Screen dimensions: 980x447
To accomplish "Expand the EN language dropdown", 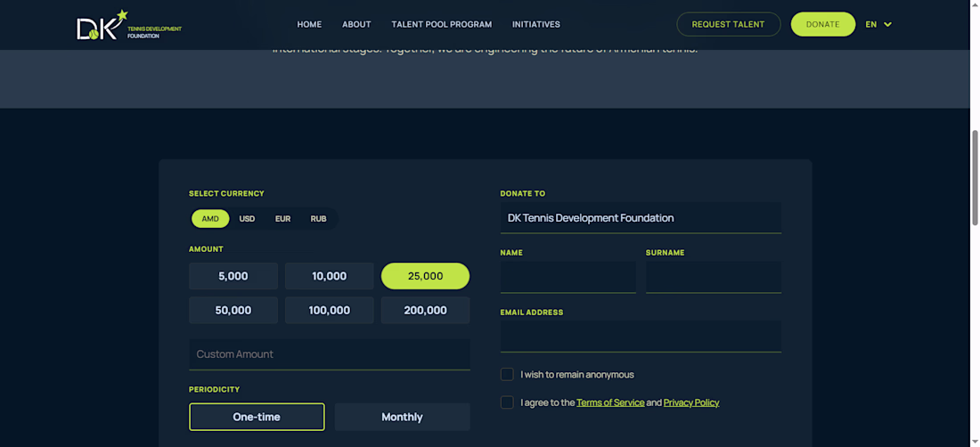I will [x=878, y=24].
